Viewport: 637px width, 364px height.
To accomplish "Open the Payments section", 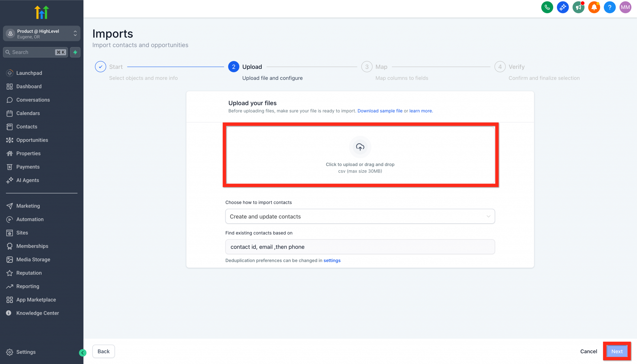I will coord(28,167).
